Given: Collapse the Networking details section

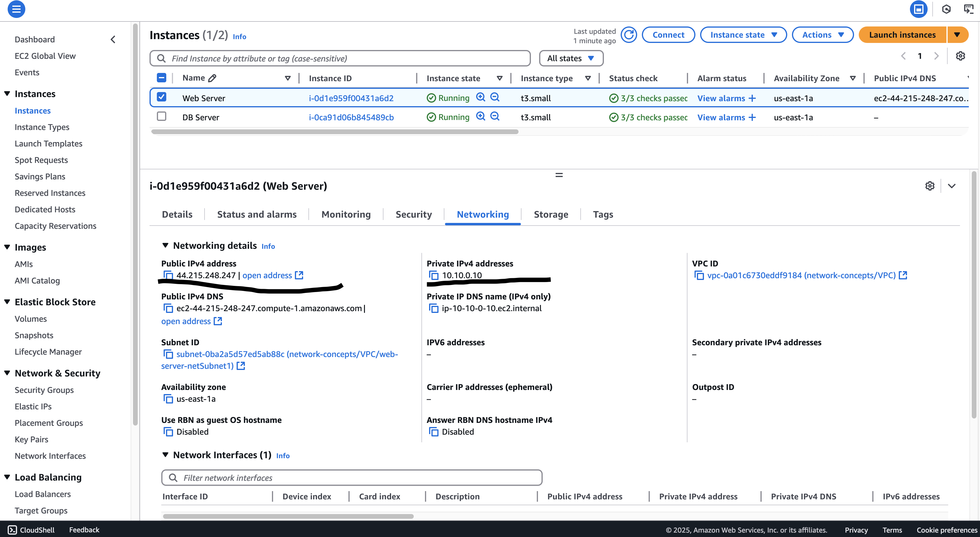Looking at the screenshot, I should tap(165, 246).
